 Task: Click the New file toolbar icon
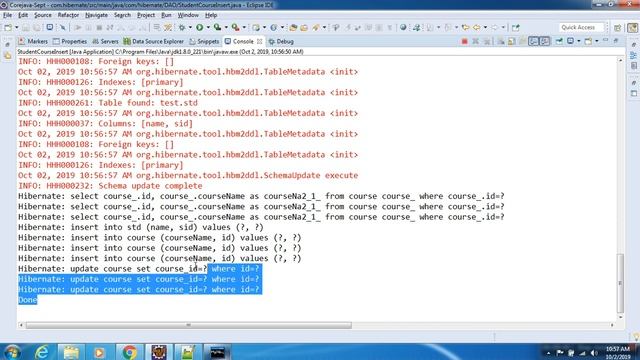[x=8, y=27]
